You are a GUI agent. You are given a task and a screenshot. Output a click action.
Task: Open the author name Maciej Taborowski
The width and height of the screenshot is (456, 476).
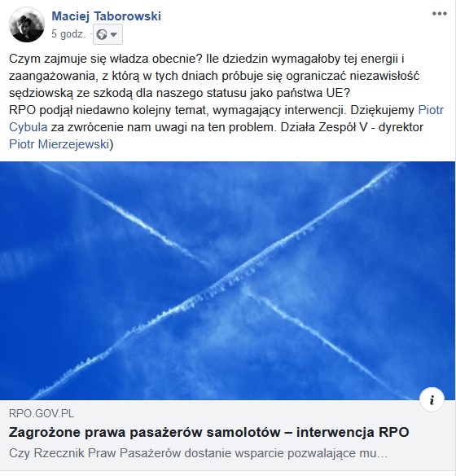(106, 16)
